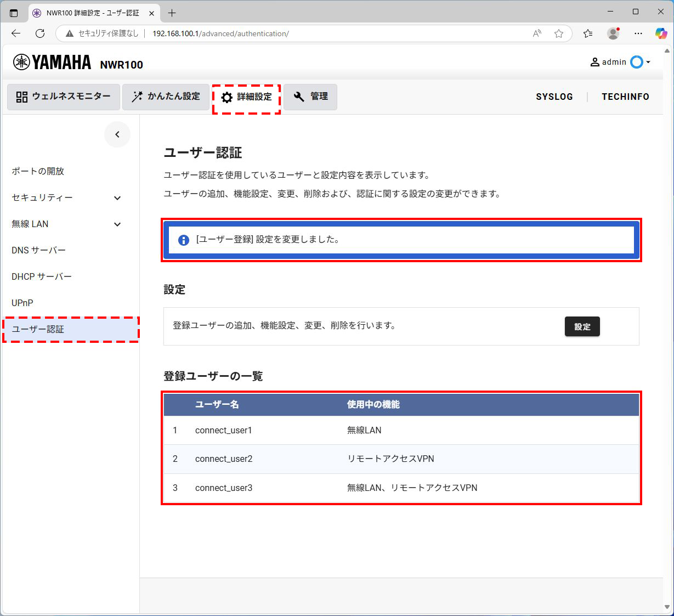Click the read aloud icon in address bar
Screen dimensions: 674x616
pos(537,33)
